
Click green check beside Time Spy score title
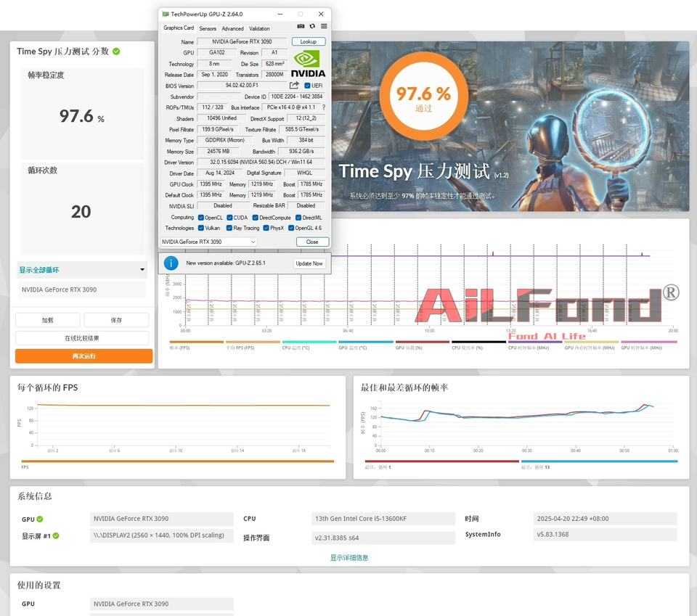[x=116, y=52]
